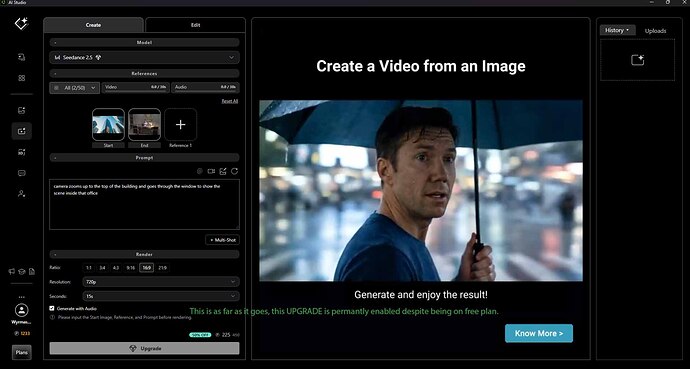Collapse the Render section header

(x=144, y=254)
